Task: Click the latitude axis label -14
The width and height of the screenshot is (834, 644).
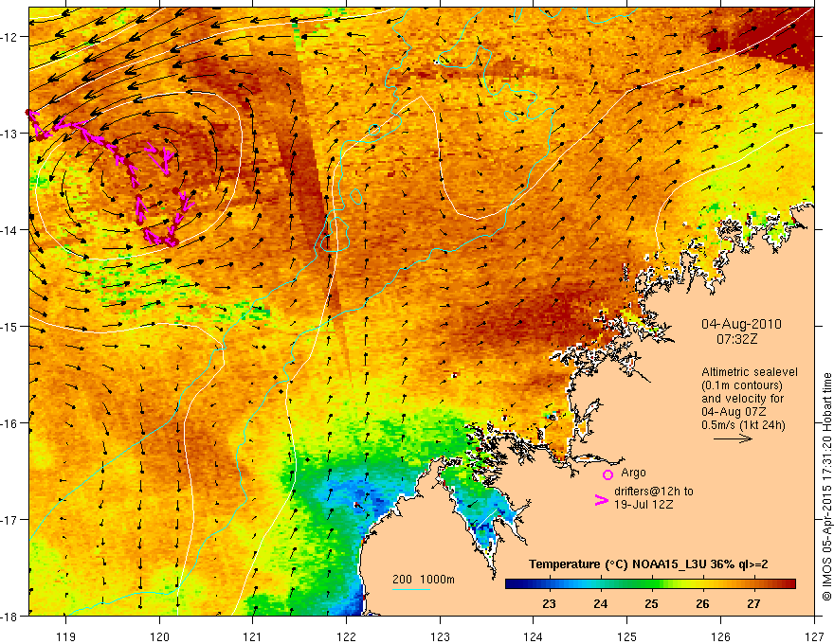Action: (10, 230)
